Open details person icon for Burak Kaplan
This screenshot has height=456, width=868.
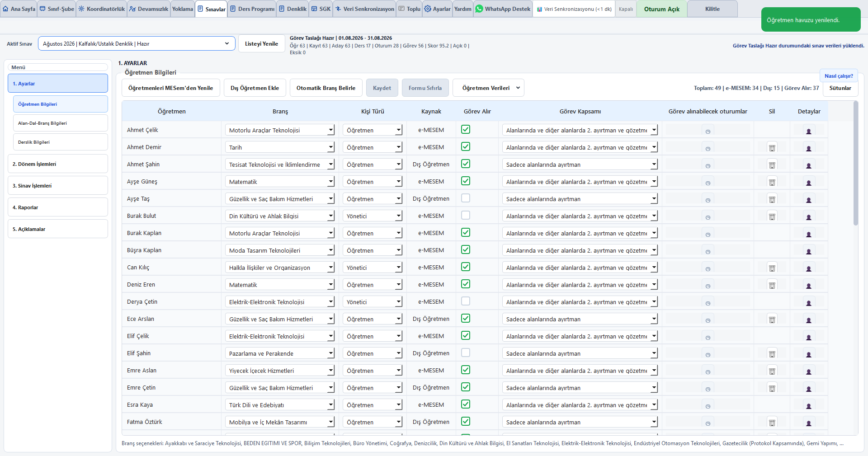tap(809, 233)
